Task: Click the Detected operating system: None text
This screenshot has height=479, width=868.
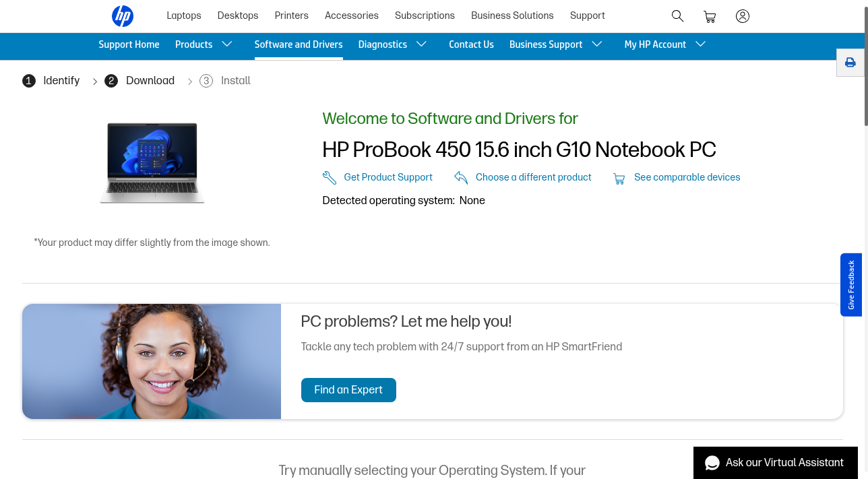Action: 404,201
